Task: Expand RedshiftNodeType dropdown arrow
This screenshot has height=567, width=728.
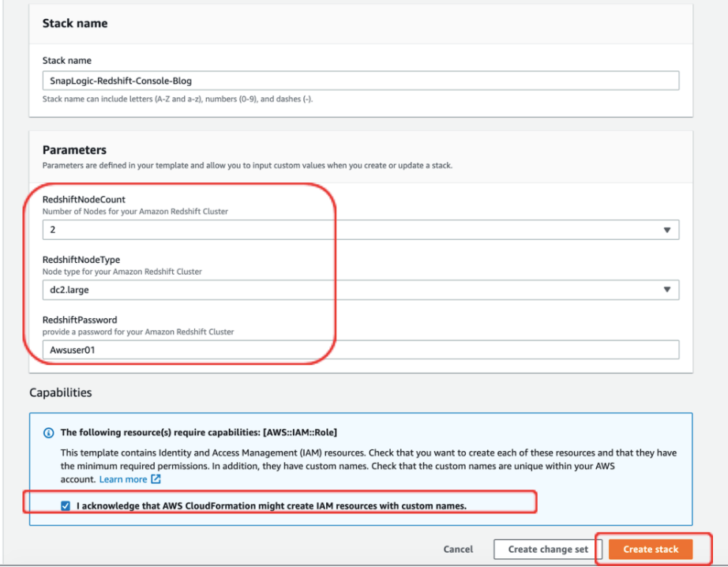Action: pos(666,290)
